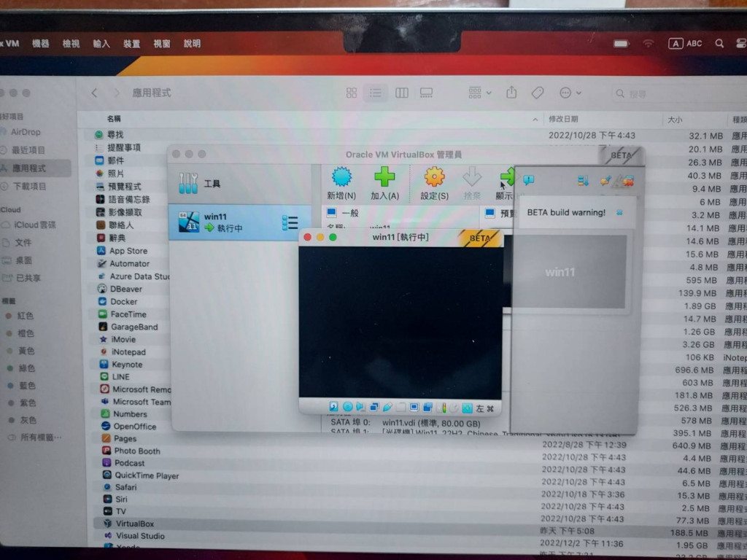The image size is (747, 560).
Task: Select the 藍色 tag in sidebar
Action: (x=27, y=385)
